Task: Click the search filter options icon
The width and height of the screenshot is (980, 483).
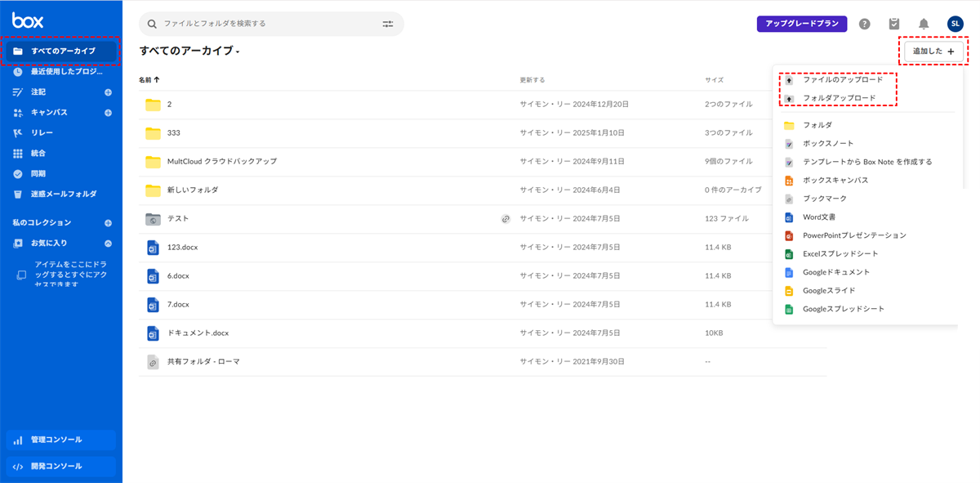Action: pyautogui.click(x=388, y=24)
